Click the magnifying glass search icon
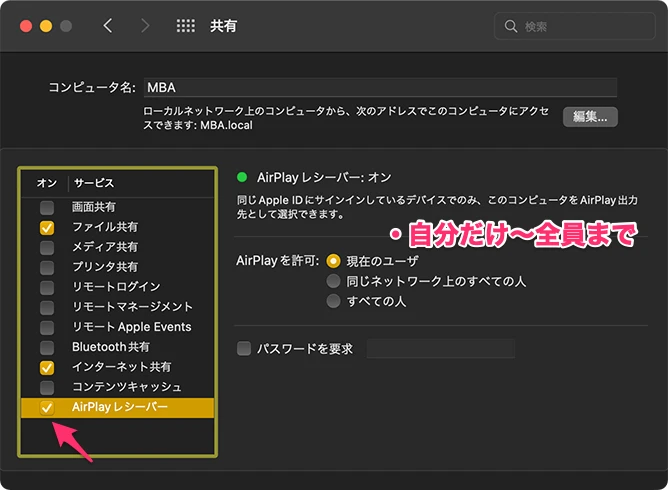This screenshot has height=490, width=668. [x=511, y=26]
